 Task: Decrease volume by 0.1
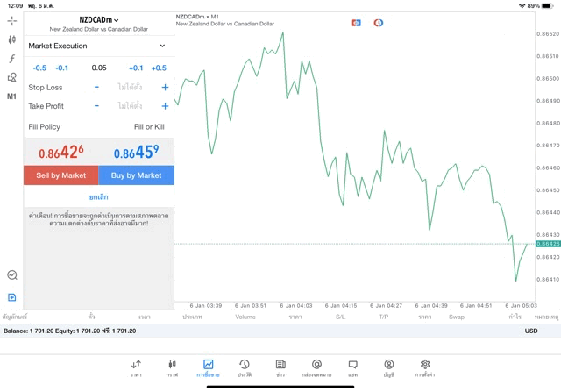(61, 68)
